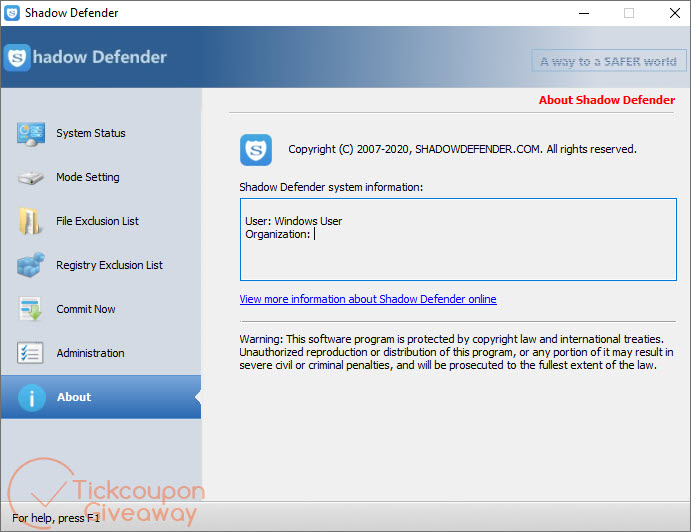Click the Registry Exclusion List cubes icon
691x532 pixels.
[30, 266]
